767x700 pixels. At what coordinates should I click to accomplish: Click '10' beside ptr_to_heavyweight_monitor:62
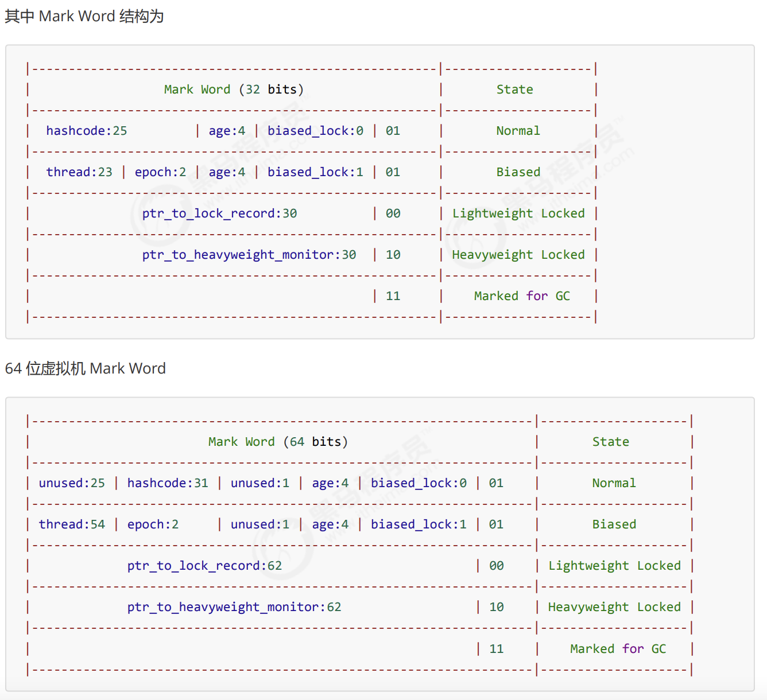[x=497, y=607]
